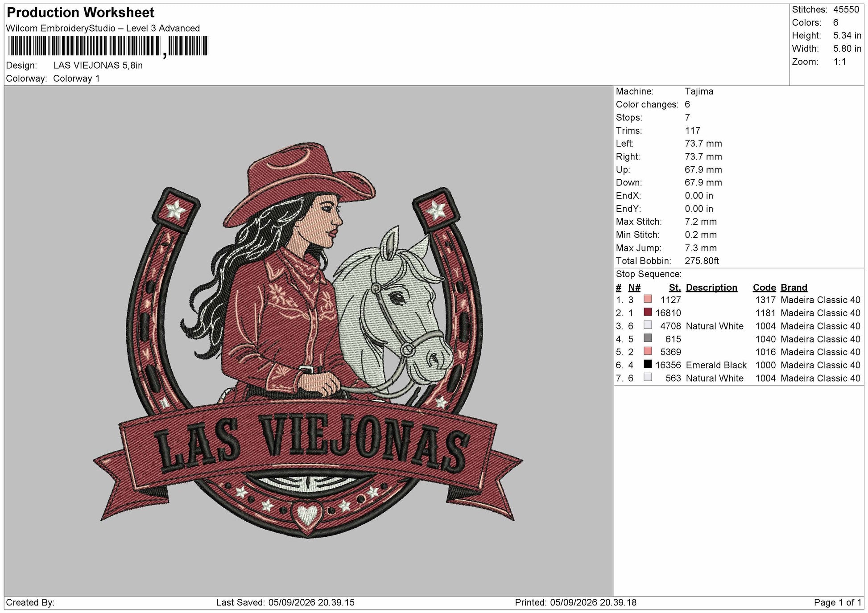The height and width of the screenshot is (613, 868).
Task: Click the pink swatch for stop 1
Action: pyautogui.click(x=648, y=299)
